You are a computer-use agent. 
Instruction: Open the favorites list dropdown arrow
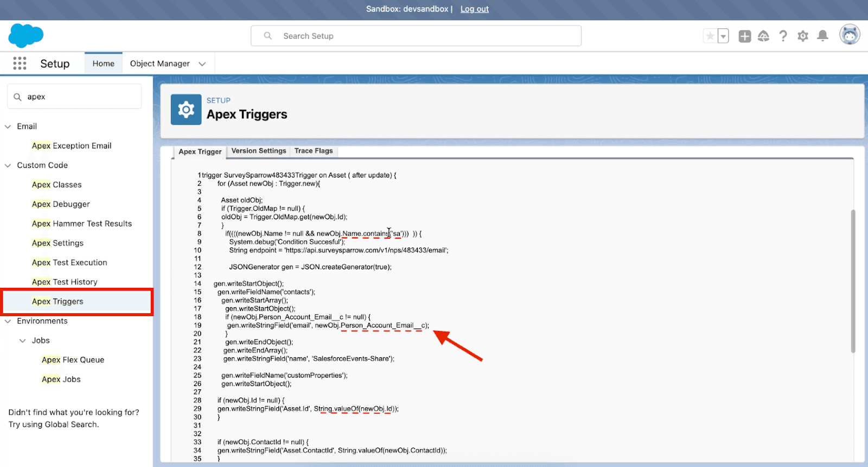pyautogui.click(x=723, y=36)
